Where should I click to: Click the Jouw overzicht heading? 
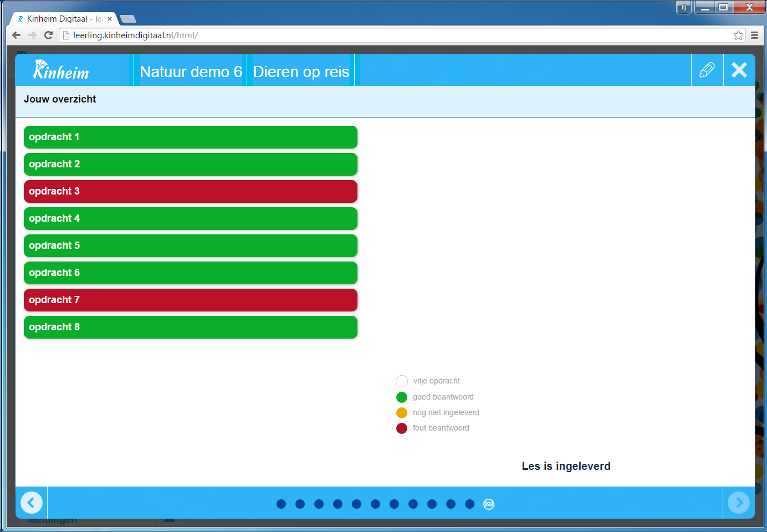[60, 99]
